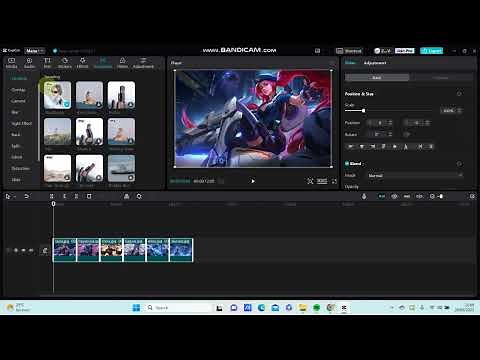Select the Distortion transition category

21,168
